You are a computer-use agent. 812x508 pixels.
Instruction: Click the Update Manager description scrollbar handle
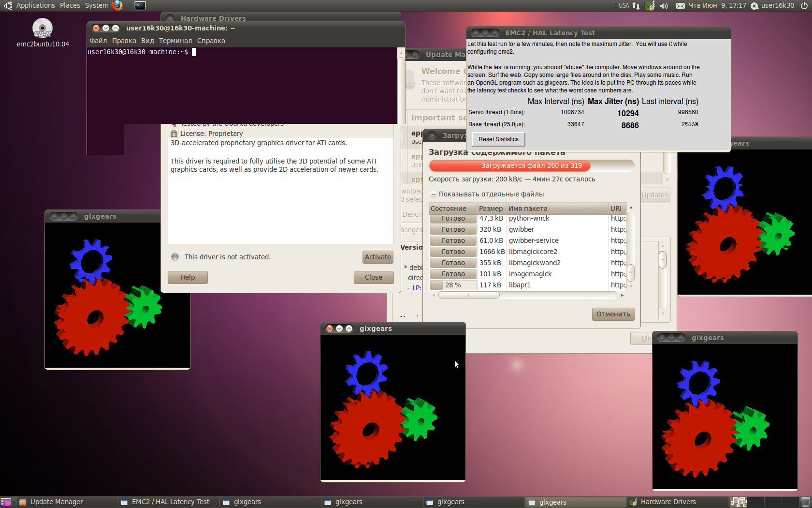click(663, 260)
